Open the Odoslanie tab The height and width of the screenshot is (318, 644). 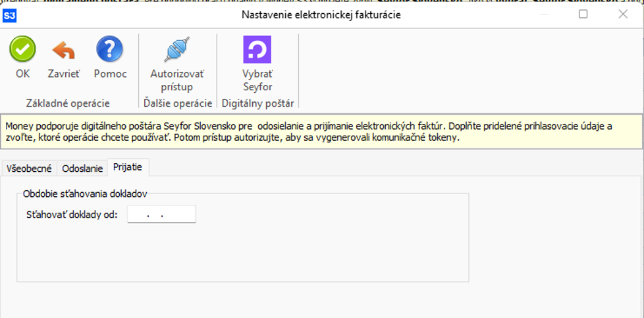click(82, 169)
